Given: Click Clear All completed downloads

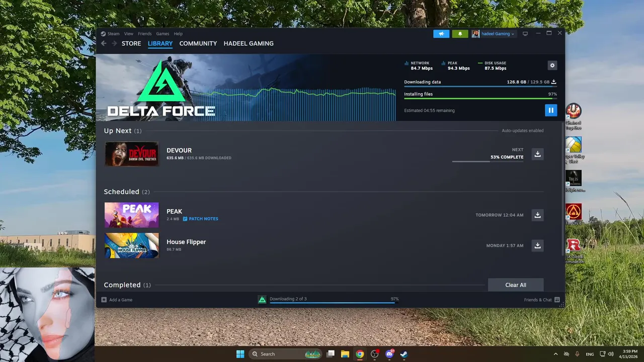Looking at the screenshot, I should pyautogui.click(x=516, y=285).
